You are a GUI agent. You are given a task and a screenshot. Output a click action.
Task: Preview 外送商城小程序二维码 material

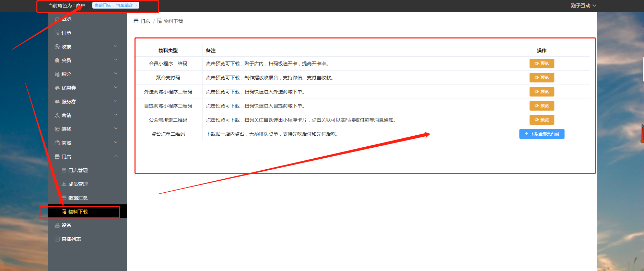click(542, 92)
